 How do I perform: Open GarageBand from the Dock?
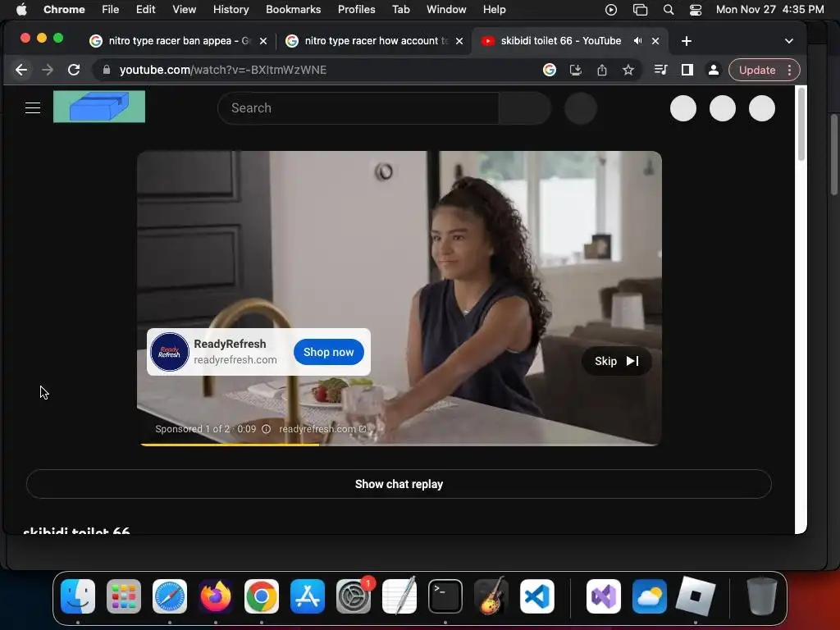tap(491, 596)
